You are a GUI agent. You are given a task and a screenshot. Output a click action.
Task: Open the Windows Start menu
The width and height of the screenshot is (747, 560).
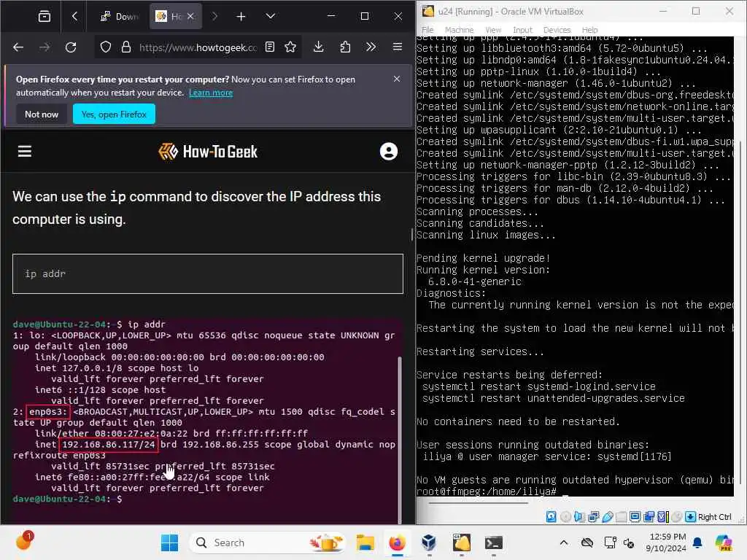pos(169,542)
